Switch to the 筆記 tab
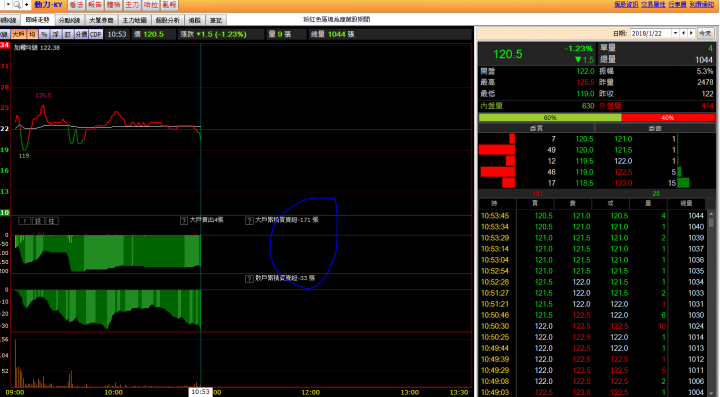720x397 pixels. (x=215, y=20)
